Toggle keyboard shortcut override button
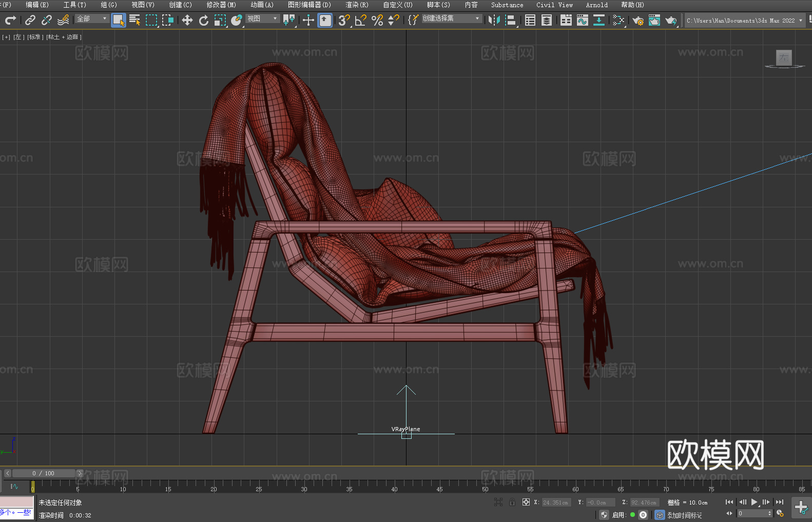The image size is (812, 522). click(325, 20)
